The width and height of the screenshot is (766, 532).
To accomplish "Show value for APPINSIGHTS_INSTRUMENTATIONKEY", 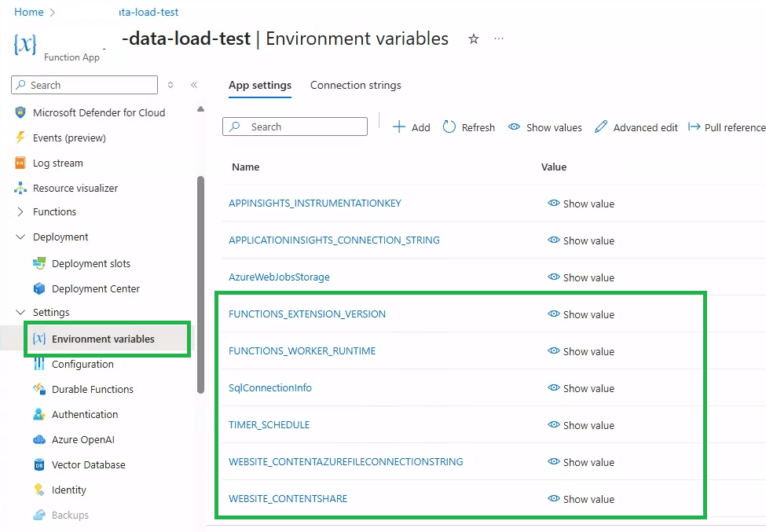I will (581, 204).
